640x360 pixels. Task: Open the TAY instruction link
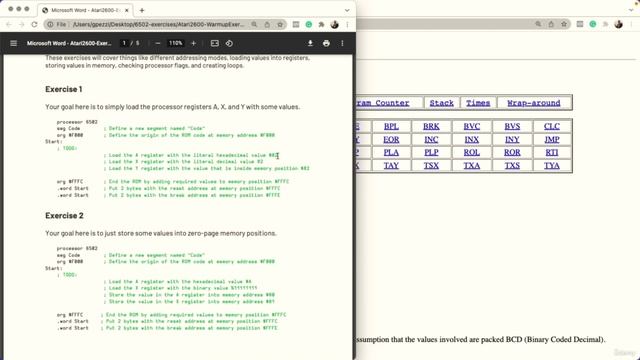pyautogui.click(x=391, y=165)
